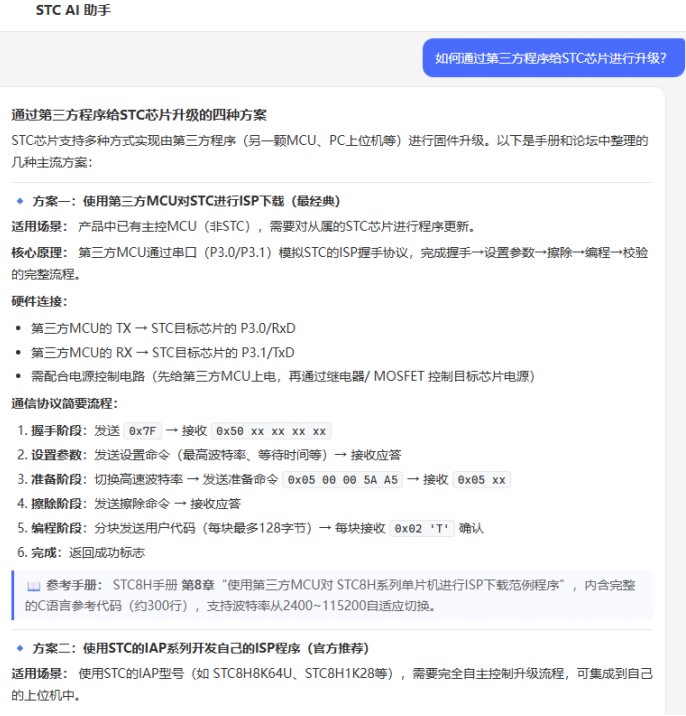686x716 pixels.
Task: Click bullet 第三方MCU的 RX → STC目标芯片的 P3.1/TxD
Action: (x=163, y=353)
